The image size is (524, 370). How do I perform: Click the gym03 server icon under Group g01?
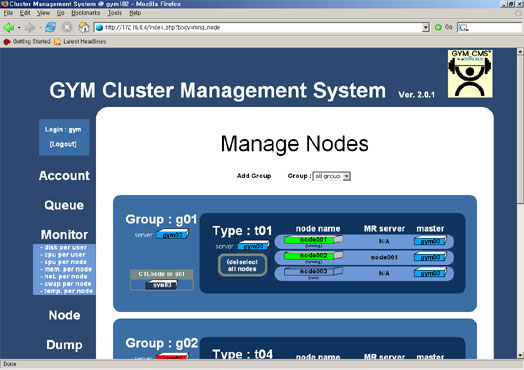coord(172,234)
